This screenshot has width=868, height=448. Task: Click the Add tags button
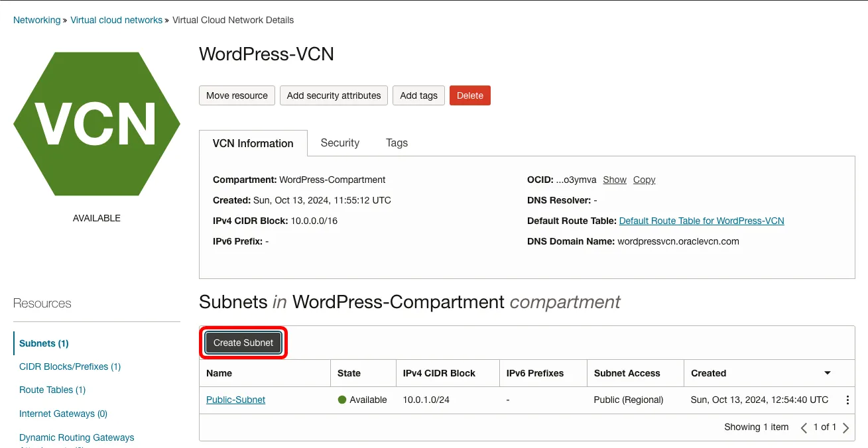[x=418, y=95]
